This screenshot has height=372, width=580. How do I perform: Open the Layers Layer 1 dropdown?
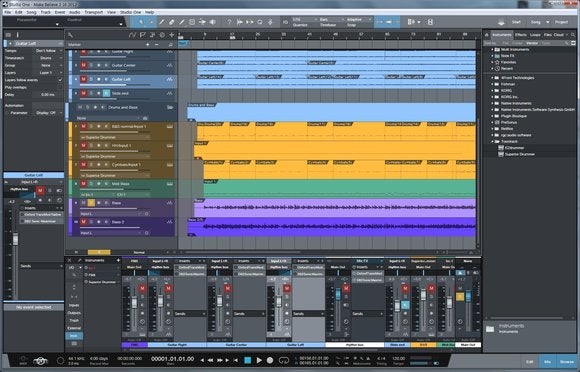[48, 73]
